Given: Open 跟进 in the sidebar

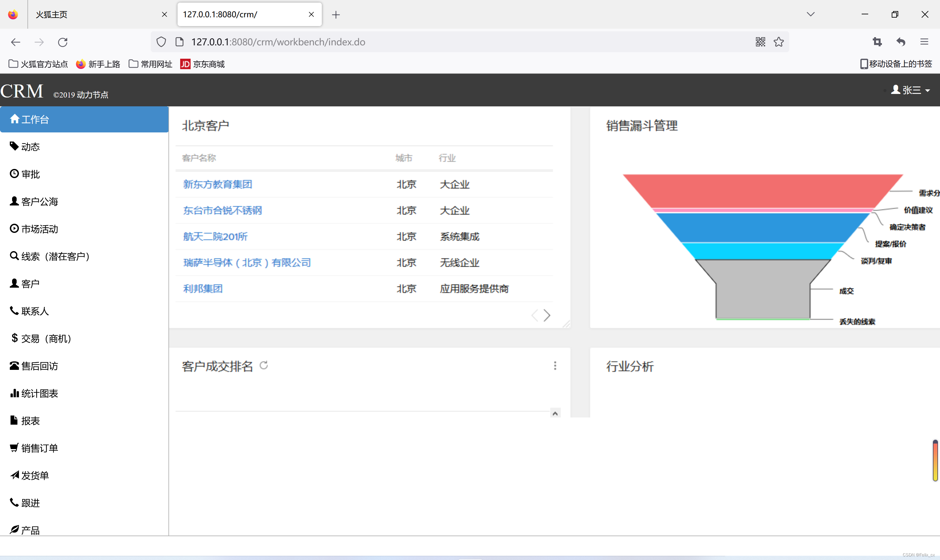Looking at the screenshot, I should pos(84,503).
